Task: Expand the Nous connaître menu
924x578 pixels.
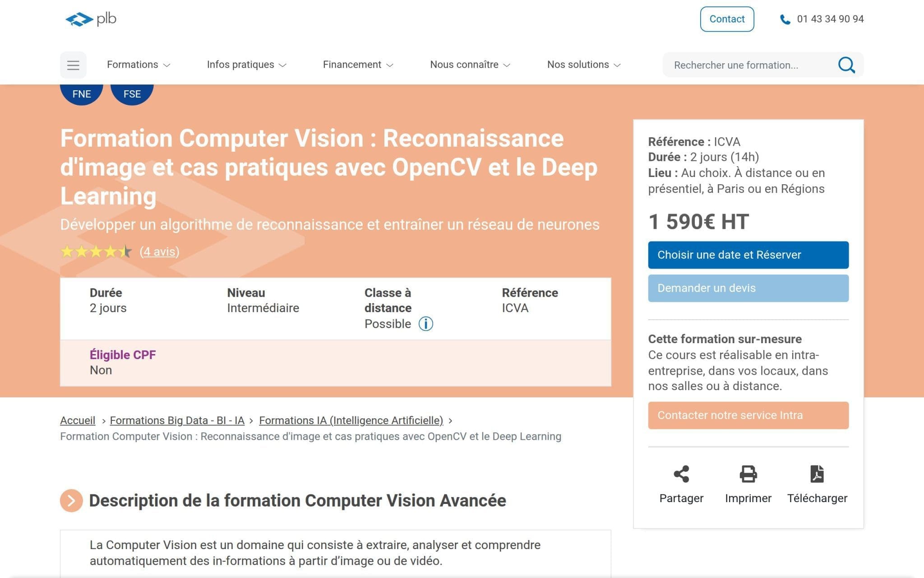Action: pyautogui.click(x=470, y=65)
